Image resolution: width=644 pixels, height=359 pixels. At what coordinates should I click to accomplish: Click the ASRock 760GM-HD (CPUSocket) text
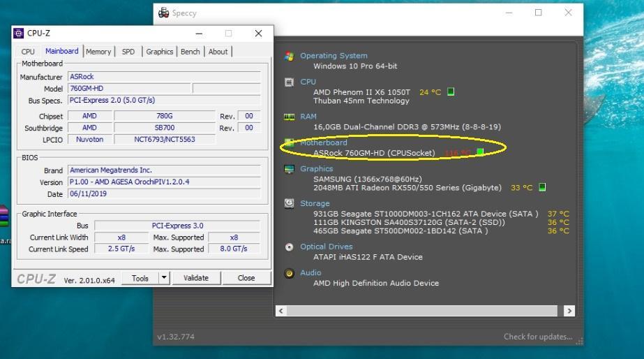click(x=374, y=153)
